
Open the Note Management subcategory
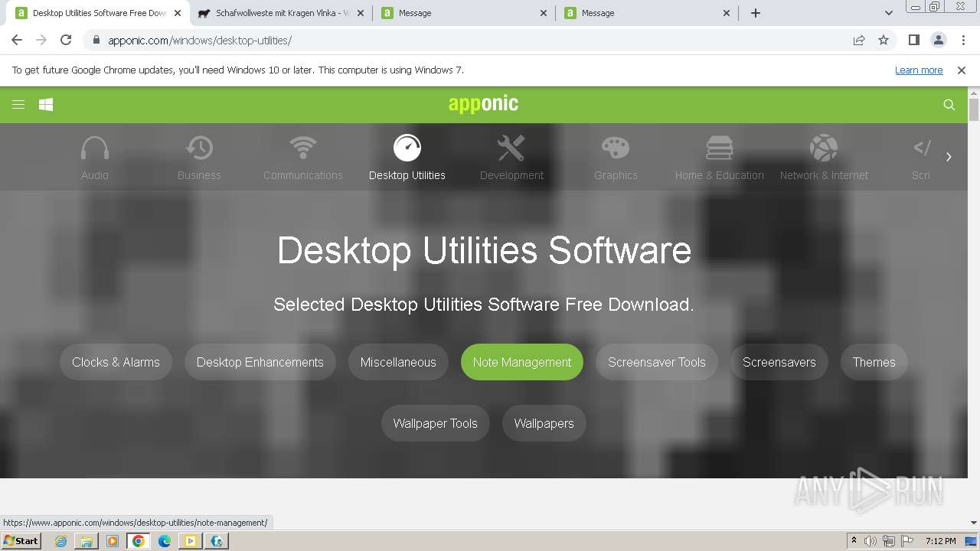point(522,363)
